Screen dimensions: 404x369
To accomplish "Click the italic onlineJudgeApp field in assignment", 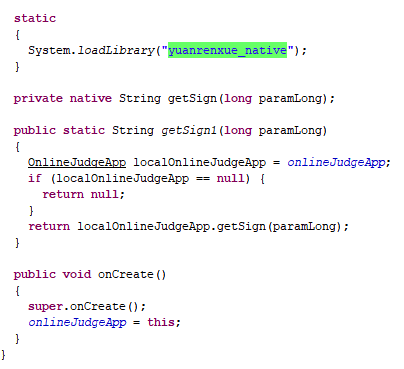I will coord(77,322).
